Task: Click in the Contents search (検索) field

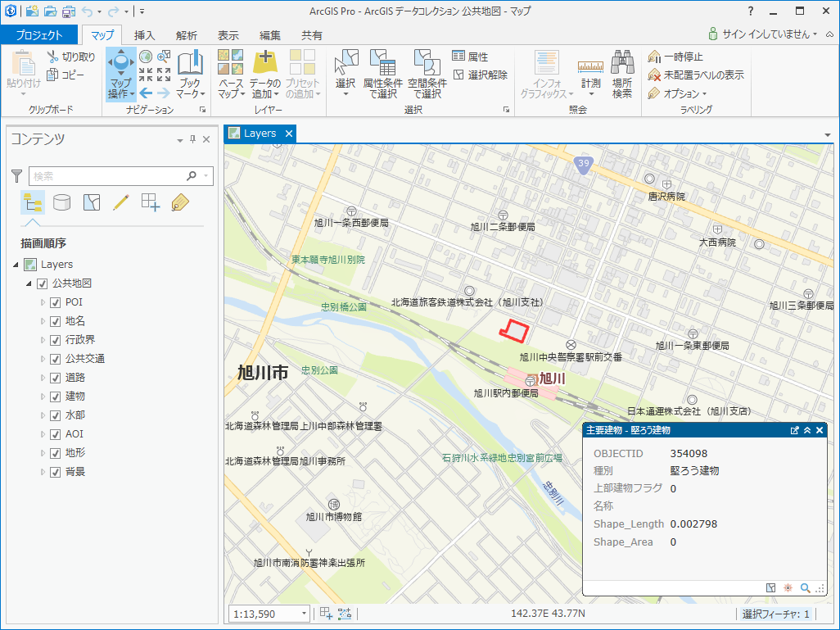Action: [106, 175]
